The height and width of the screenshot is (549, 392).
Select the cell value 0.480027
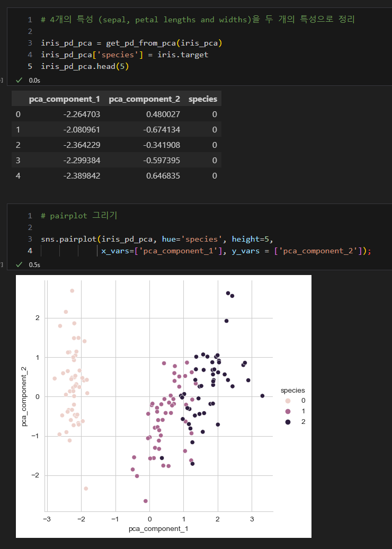(x=164, y=114)
